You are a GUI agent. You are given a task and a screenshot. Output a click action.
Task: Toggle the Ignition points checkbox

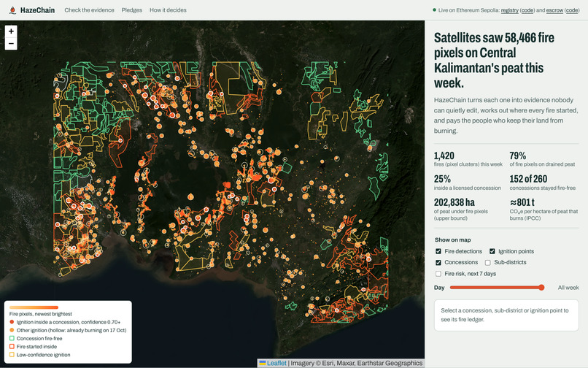pos(492,251)
